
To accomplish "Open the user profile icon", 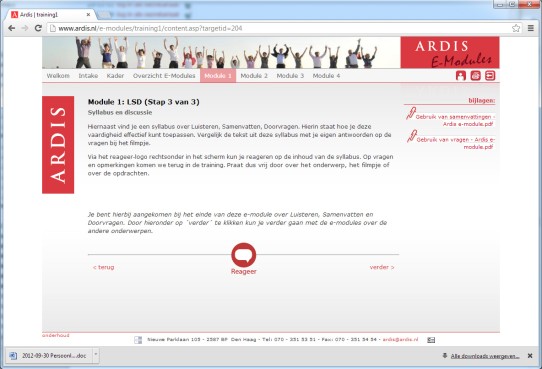I will click(x=460, y=75).
